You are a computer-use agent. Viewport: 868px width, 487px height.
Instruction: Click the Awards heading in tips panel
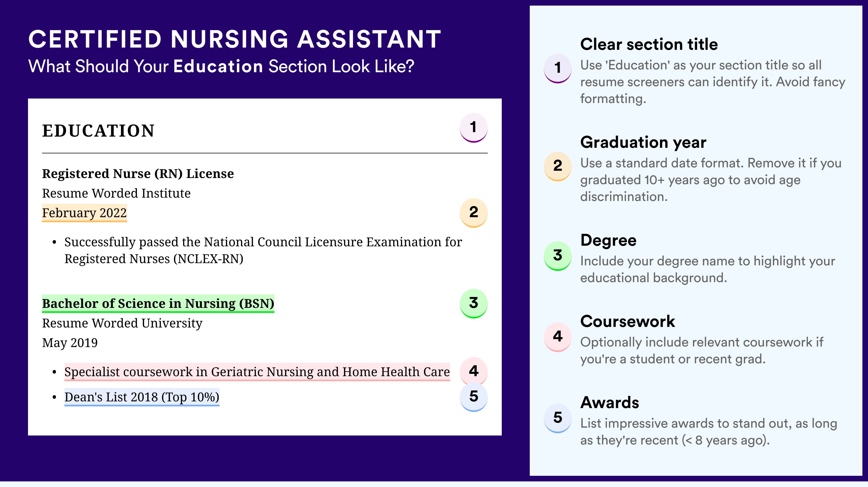(610, 402)
